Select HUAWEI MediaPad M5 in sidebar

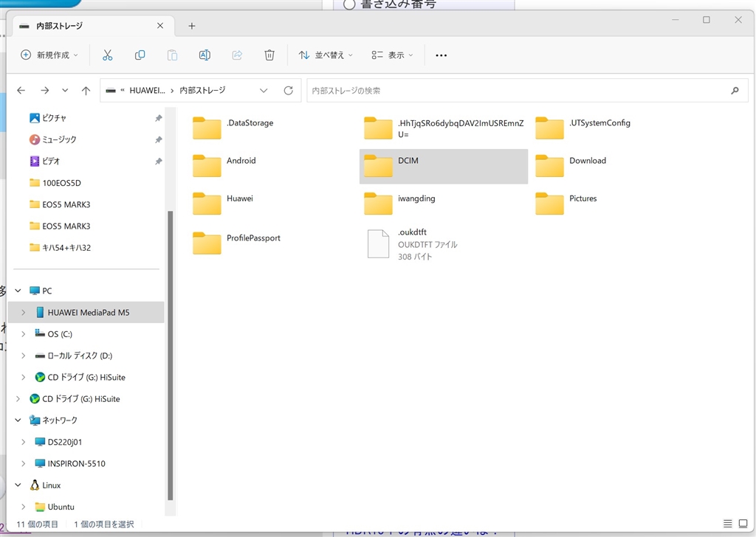(86, 312)
